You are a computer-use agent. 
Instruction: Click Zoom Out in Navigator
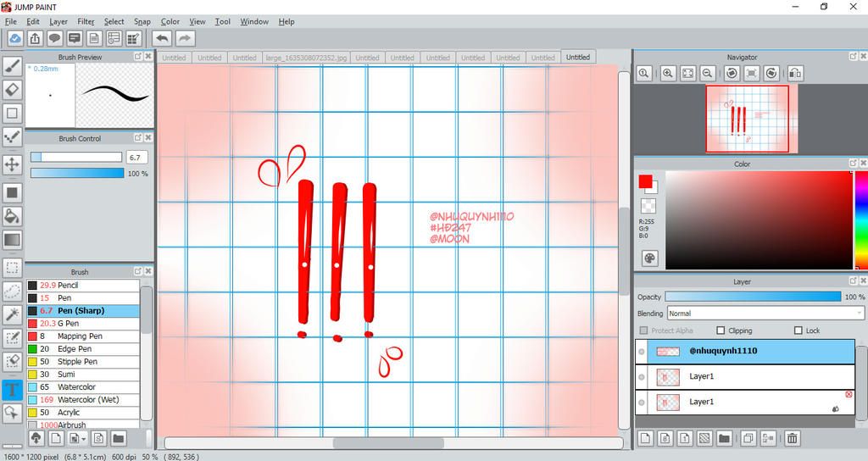(x=707, y=73)
